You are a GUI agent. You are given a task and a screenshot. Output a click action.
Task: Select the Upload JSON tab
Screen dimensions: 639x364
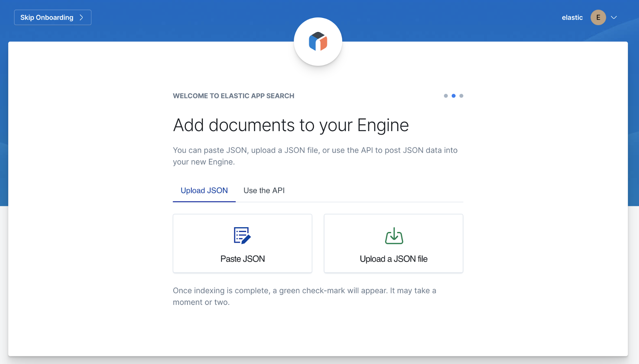[x=204, y=190]
